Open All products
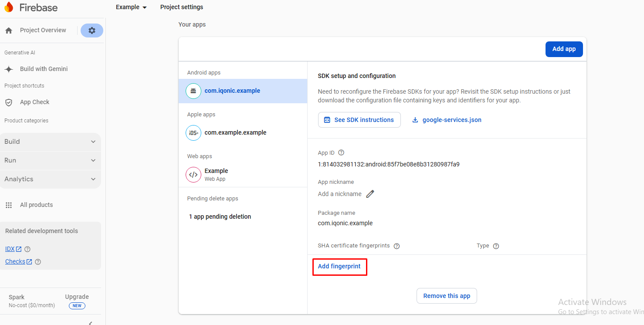Screen dimensions: 644x325 pos(37,205)
